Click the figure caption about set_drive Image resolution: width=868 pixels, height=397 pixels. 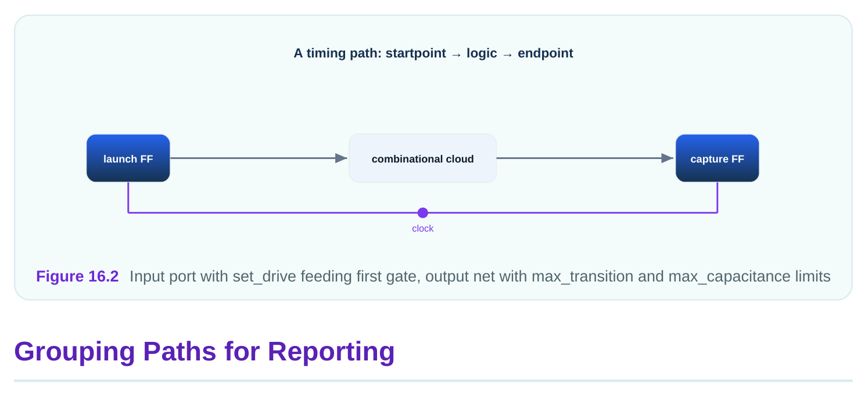[x=480, y=276]
